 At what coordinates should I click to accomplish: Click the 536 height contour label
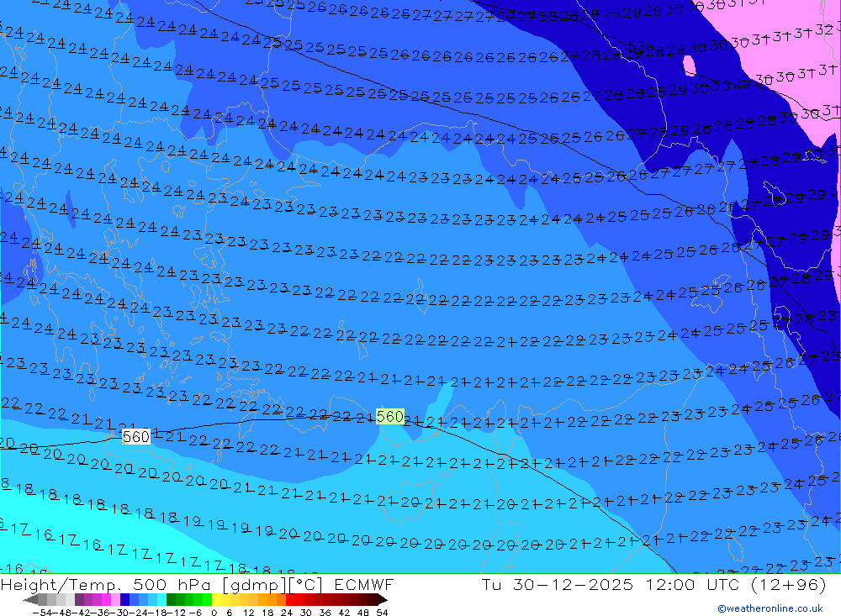coord(640,46)
